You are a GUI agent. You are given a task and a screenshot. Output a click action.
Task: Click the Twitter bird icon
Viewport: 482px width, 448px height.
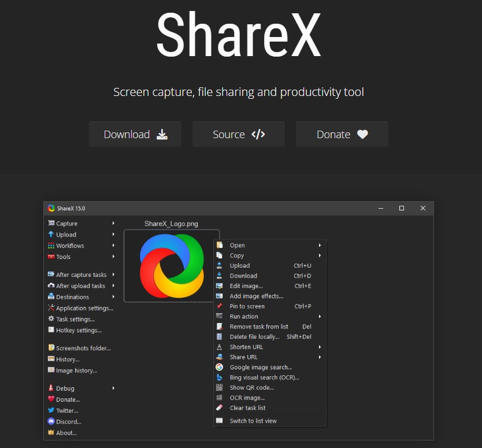[51, 410]
